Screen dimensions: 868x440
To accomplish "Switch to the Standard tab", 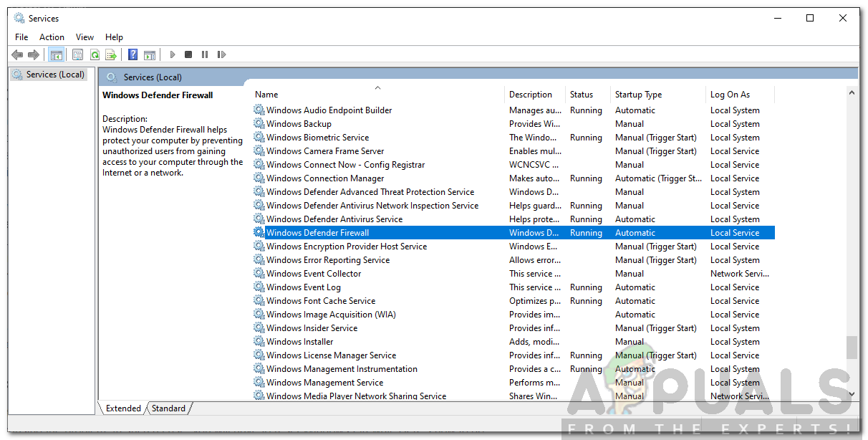I will (169, 408).
